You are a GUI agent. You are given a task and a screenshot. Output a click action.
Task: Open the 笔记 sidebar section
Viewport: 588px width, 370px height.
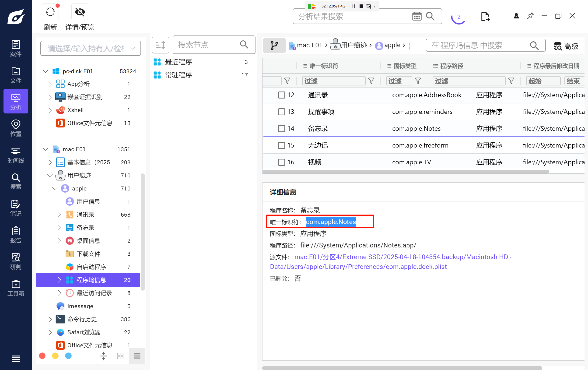click(16, 208)
